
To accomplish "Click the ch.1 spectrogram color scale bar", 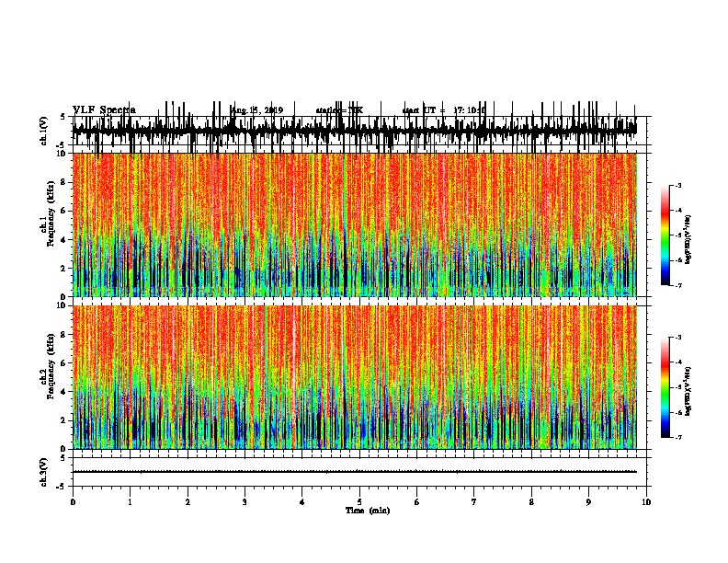I will (x=665, y=236).
